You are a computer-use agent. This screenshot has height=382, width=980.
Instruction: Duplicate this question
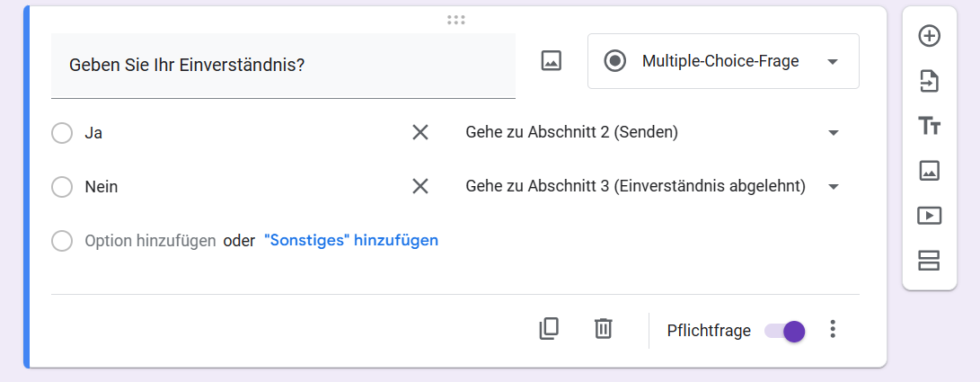click(549, 329)
